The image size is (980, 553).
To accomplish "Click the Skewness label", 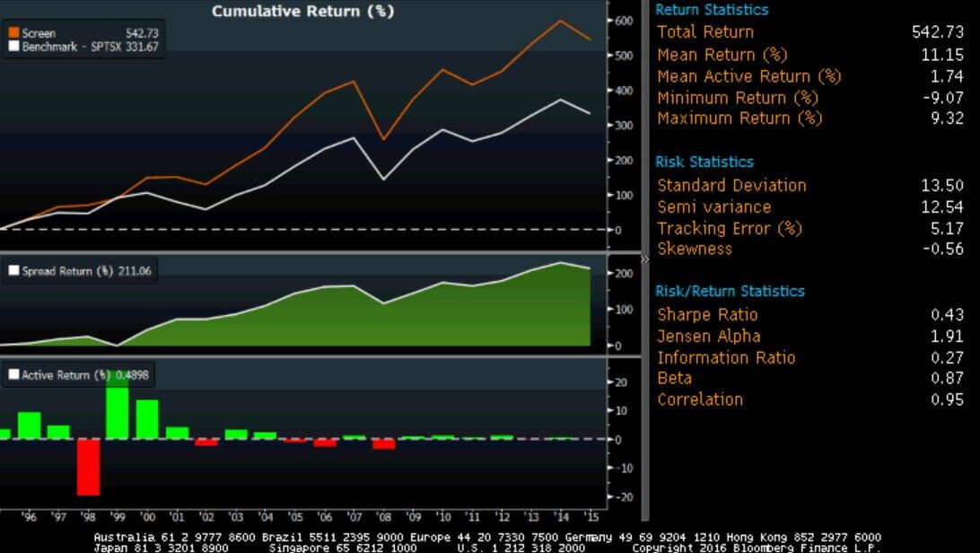I will point(695,249).
